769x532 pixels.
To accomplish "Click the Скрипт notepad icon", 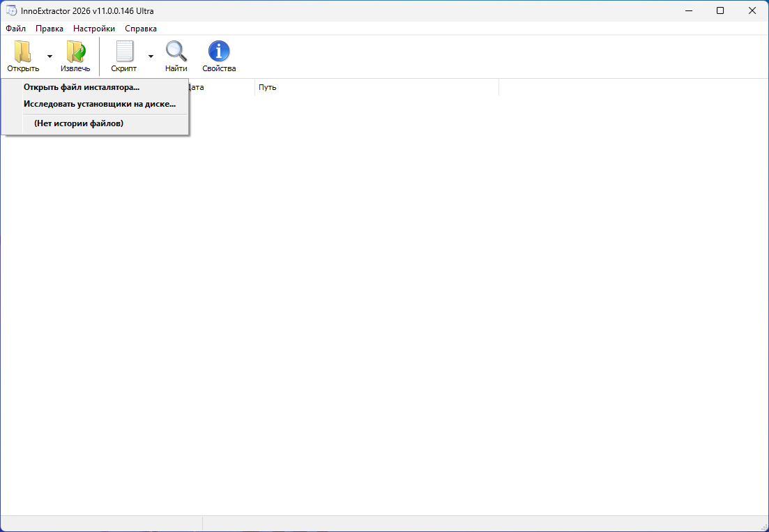I will [125, 51].
